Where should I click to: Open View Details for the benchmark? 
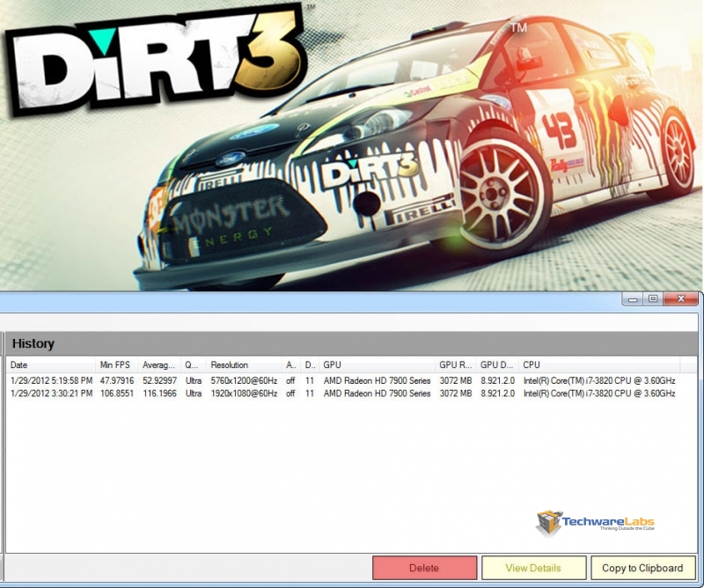tap(533, 568)
